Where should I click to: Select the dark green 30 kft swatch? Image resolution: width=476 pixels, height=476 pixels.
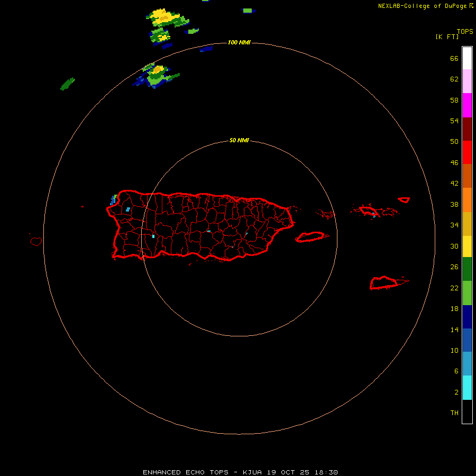467,269
